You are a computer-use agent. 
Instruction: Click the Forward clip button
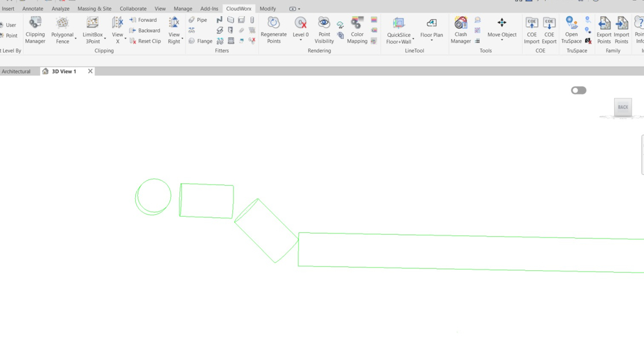coord(143,20)
